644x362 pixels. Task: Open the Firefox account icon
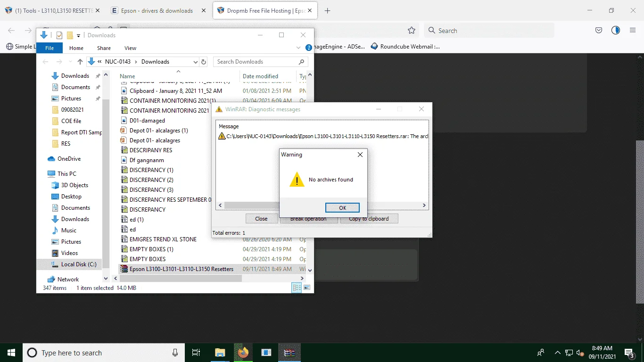tap(616, 31)
